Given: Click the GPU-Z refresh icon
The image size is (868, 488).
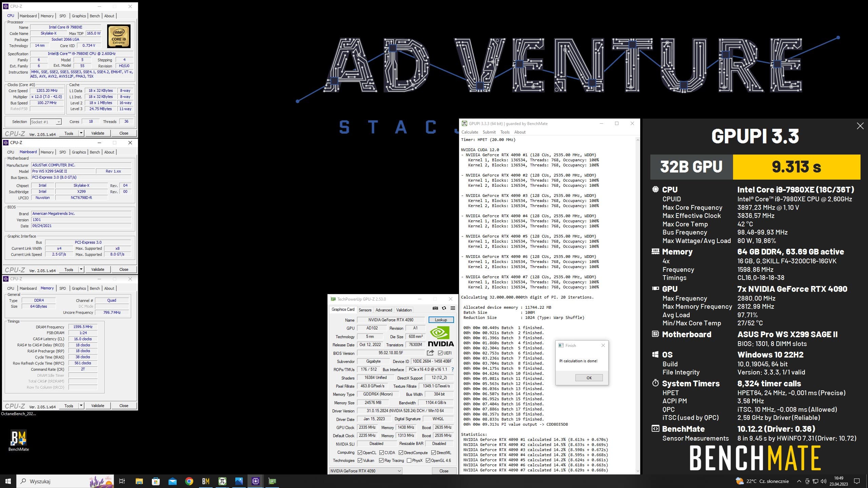Looking at the screenshot, I should pyautogui.click(x=444, y=308).
